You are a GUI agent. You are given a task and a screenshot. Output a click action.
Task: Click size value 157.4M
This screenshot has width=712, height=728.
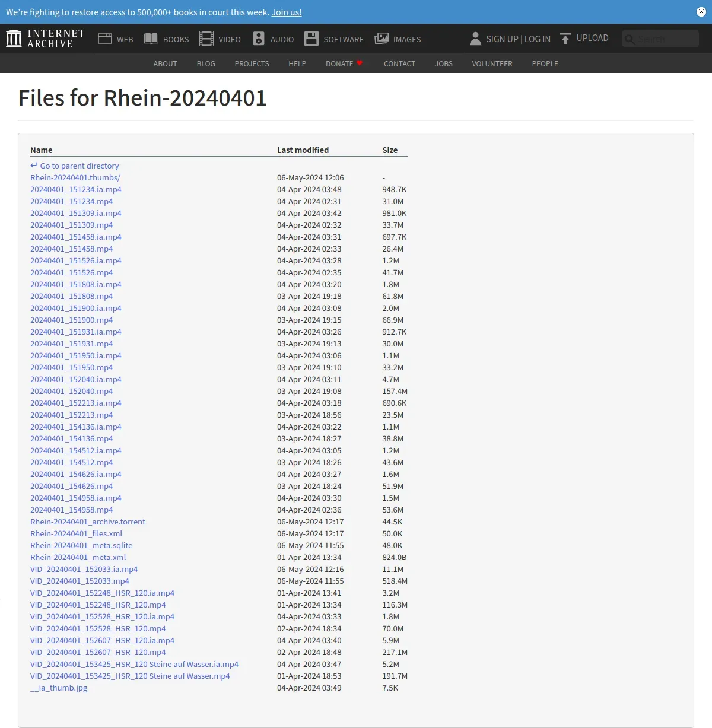point(395,391)
